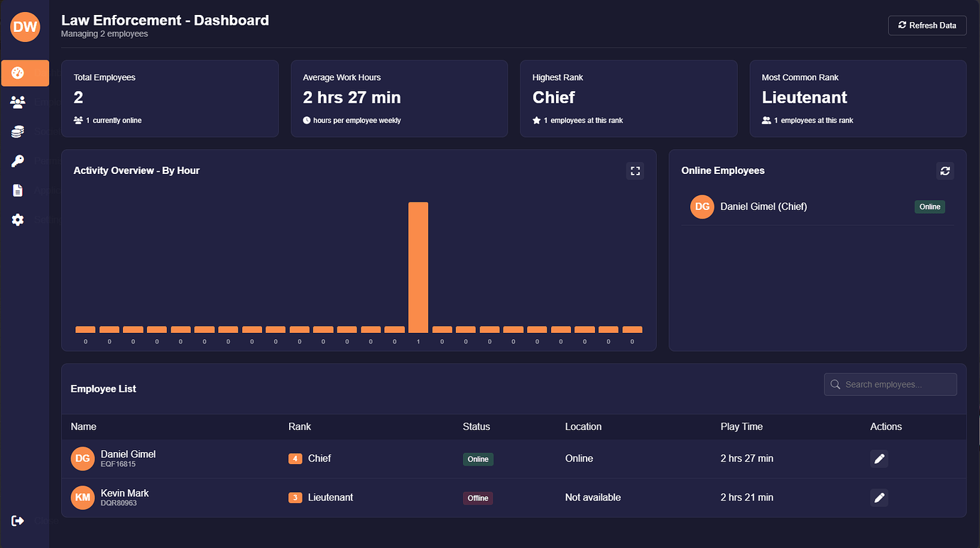Edit Kevin Mark using the pencil icon

point(879,498)
